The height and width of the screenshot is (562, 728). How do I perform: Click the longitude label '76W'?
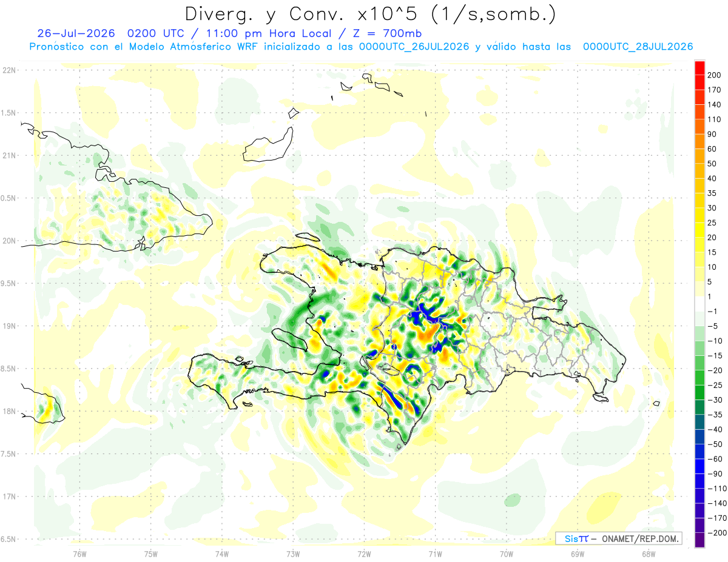coord(79,554)
